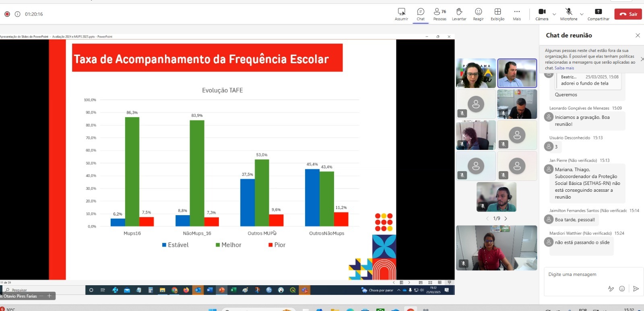Select the woman in red video thumbnail
This screenshot has height=311, width=644.
496,248
